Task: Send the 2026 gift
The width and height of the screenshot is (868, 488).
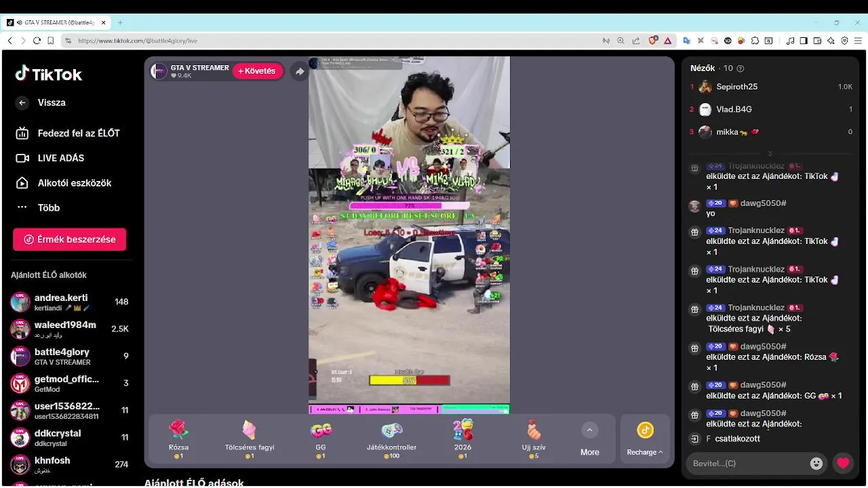Action: pyautogui.click(x=463, y=439)
